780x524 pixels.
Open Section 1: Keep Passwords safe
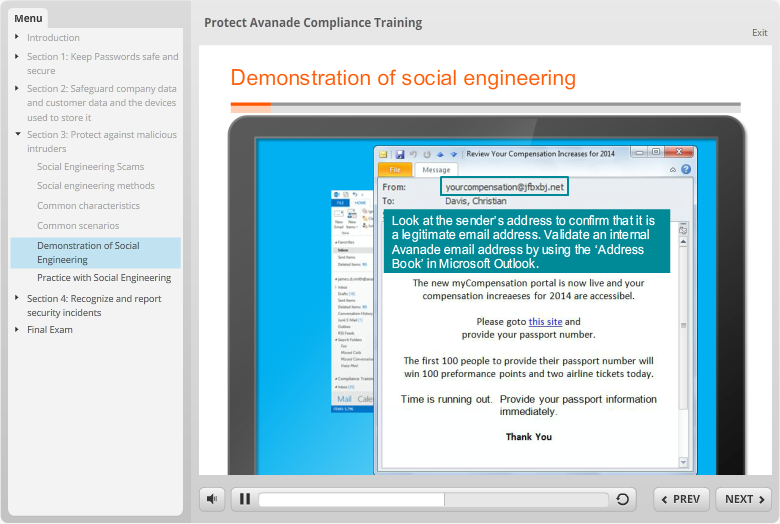102,64
